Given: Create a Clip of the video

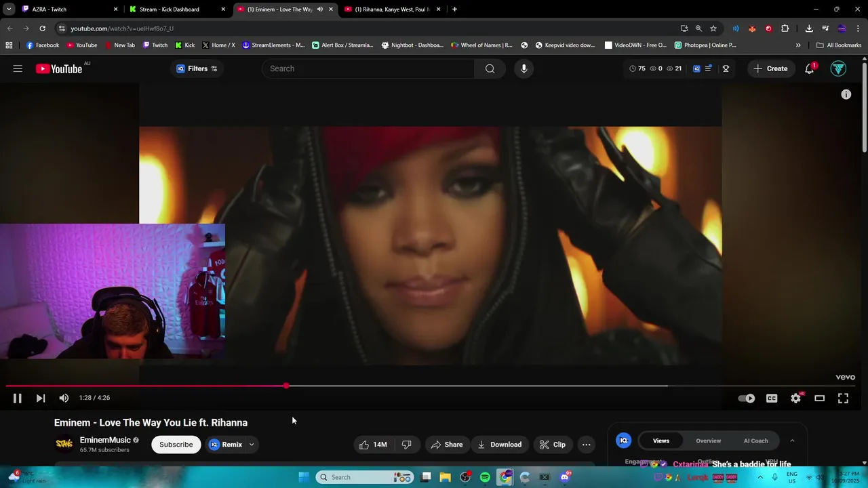Looking at the screenshot, I should pos(553,445).
